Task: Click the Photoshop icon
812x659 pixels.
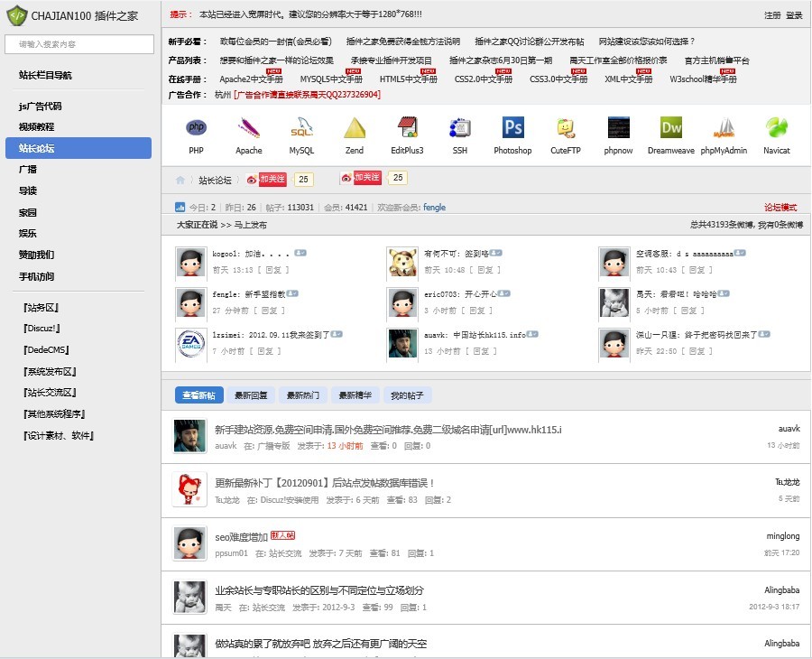Action: click(x=512, y=128)
